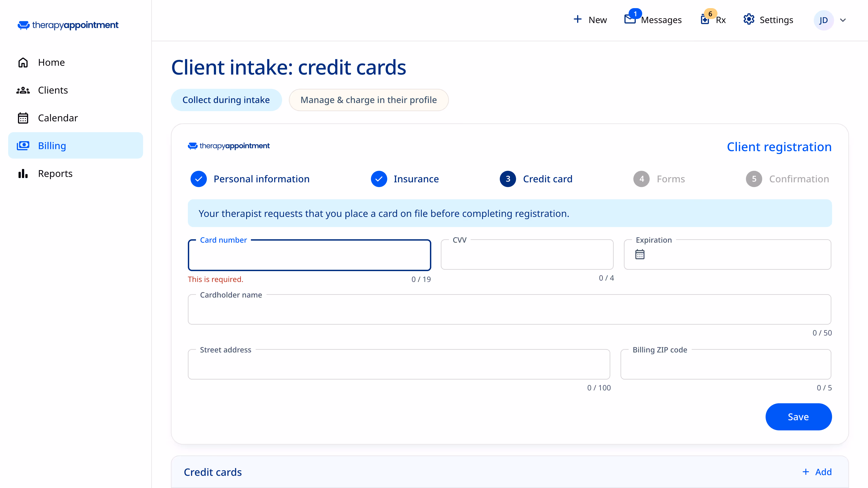
Task: Click the therapyappointment logo in the sidebar
Action: 68,25
